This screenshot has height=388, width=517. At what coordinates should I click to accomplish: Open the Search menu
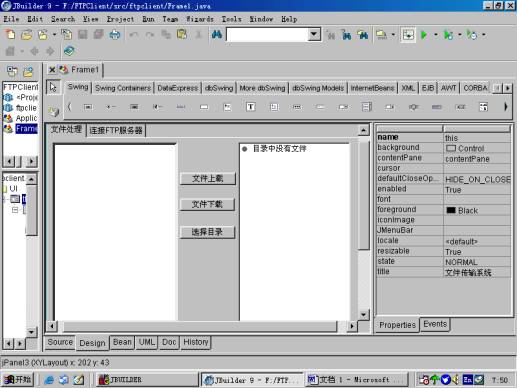pos(63,19)
